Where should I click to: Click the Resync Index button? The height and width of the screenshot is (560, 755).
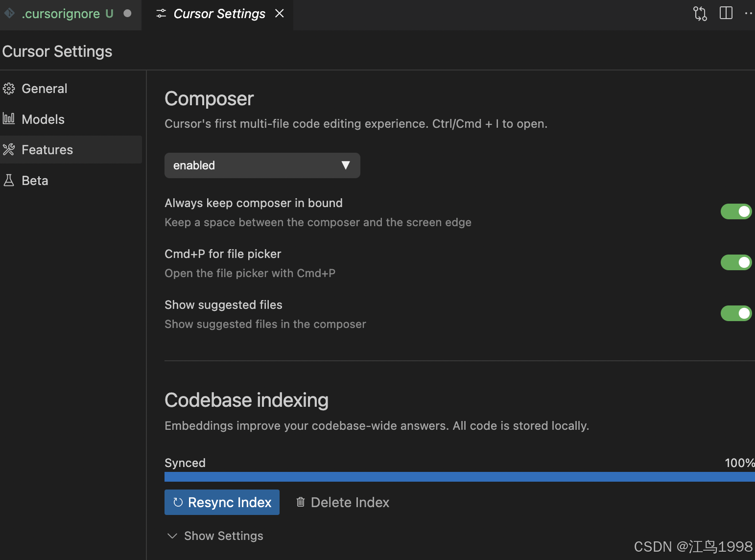(x=222, y=502)
